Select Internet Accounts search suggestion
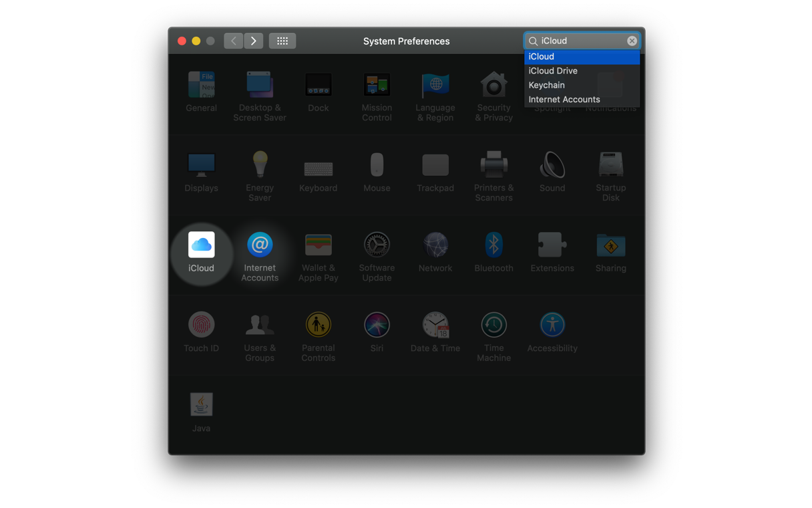Image resolution: width=812 pixels, height=508 pixels. pyautogui.click(x=582, y=100)
